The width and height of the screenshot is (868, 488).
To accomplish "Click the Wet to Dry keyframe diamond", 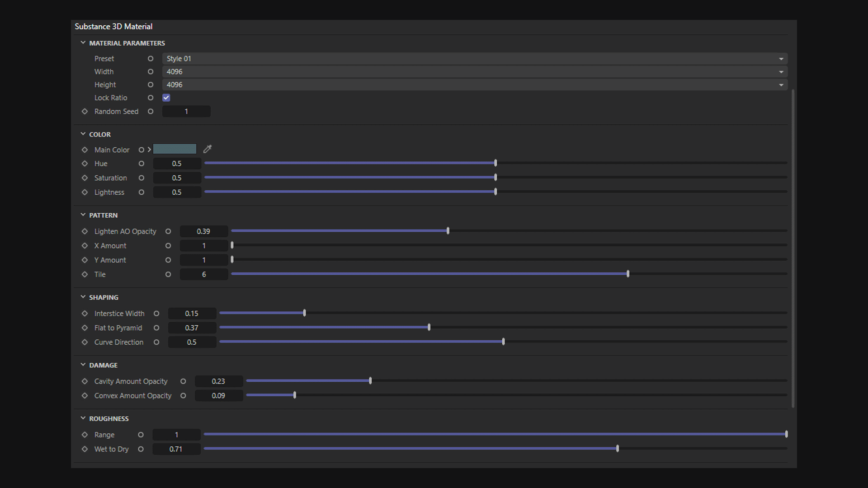I will 85,449.
